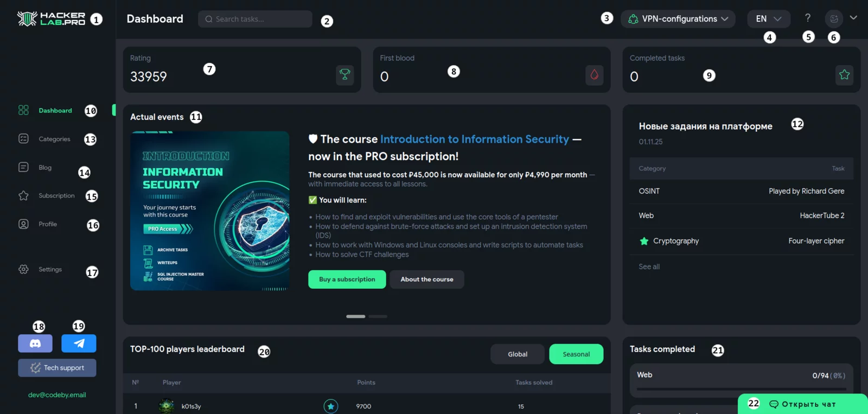Click the Blog sidebar icon
This screenshot has height=414, width=868.
point(23,167)
